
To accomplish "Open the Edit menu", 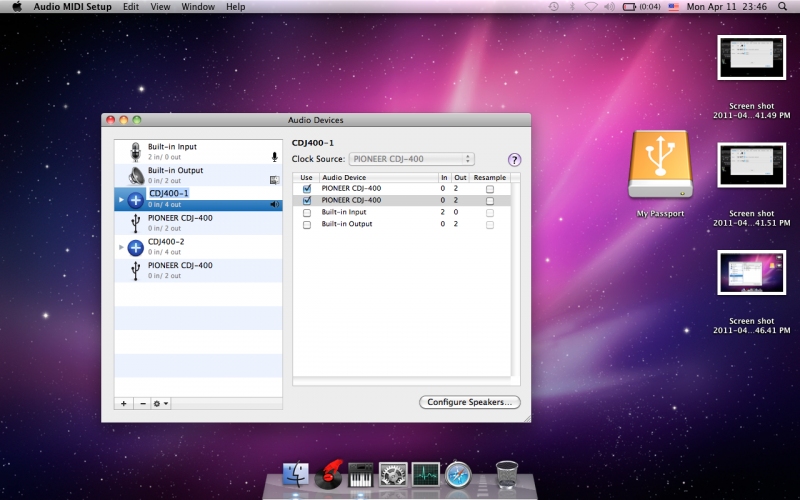I will click(x=131, y=6).
